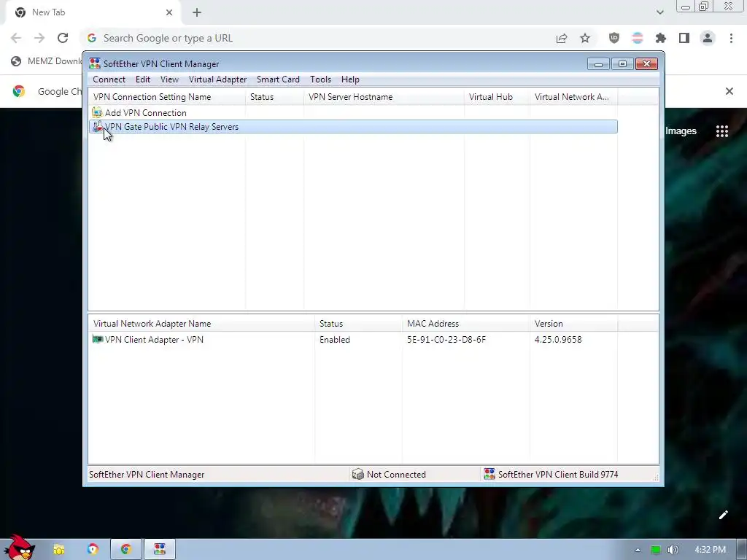Open Chrome extensions puzzle icon
The width and height of the screenshot is (747, 560).
click(x=661, y=38)
